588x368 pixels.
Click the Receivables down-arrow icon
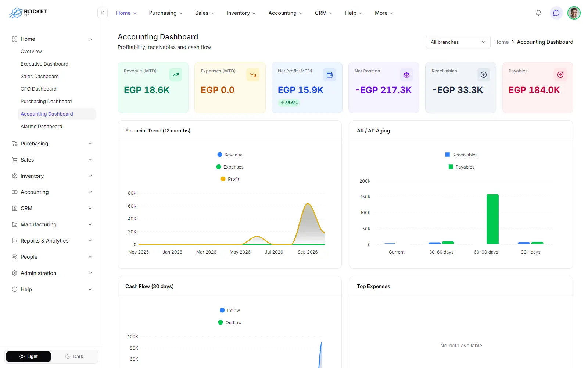(x=484, y=75)
